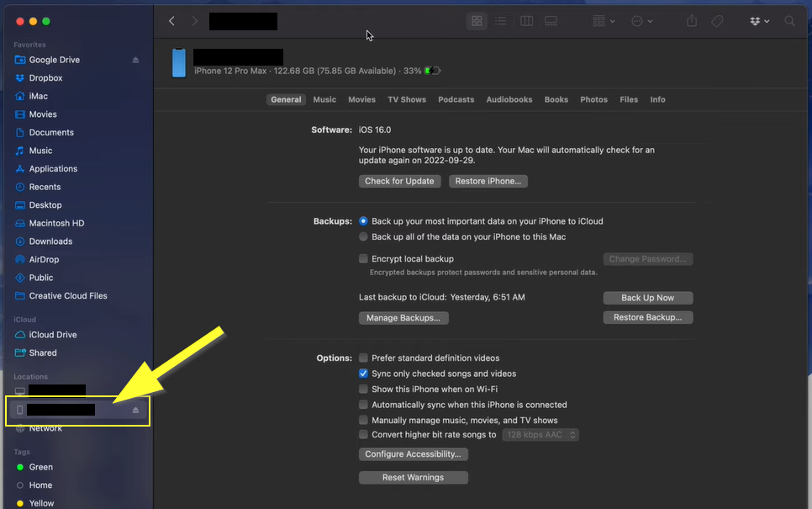812x509 pixels.
Task: Click the search magnifier icon
Action: [x=789, y=21]
